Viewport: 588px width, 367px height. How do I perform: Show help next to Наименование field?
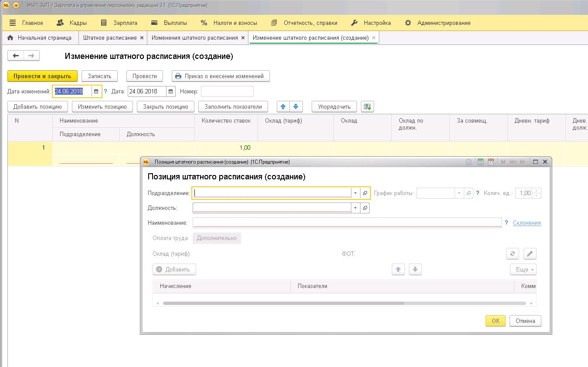(506, 223)
